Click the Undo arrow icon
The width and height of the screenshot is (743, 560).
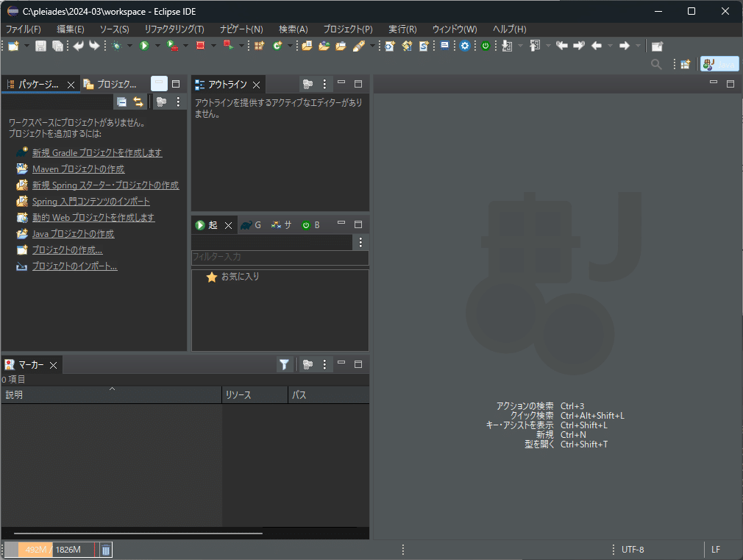[x=78, y=46]
